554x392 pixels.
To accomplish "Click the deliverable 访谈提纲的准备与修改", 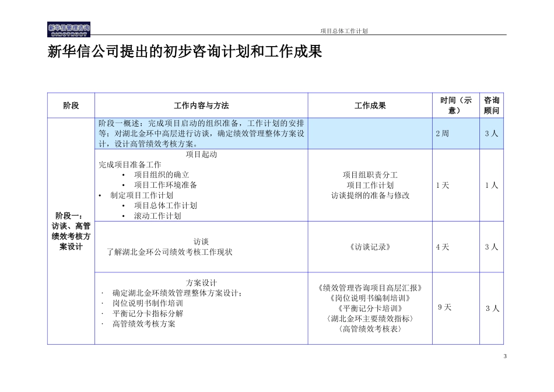I will [x=370, y=195].
